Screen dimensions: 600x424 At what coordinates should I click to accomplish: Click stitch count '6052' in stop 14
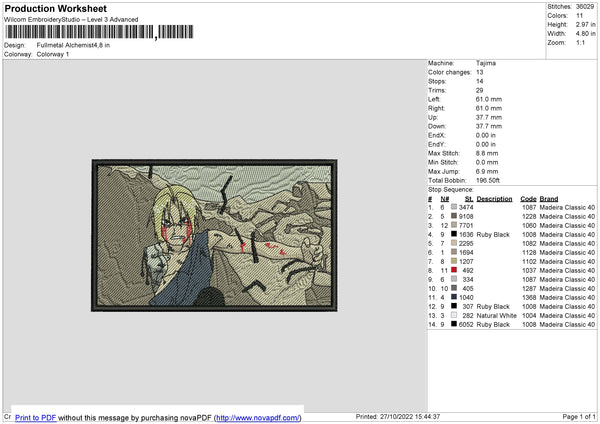pyautogui.click(x=466, y=325)
